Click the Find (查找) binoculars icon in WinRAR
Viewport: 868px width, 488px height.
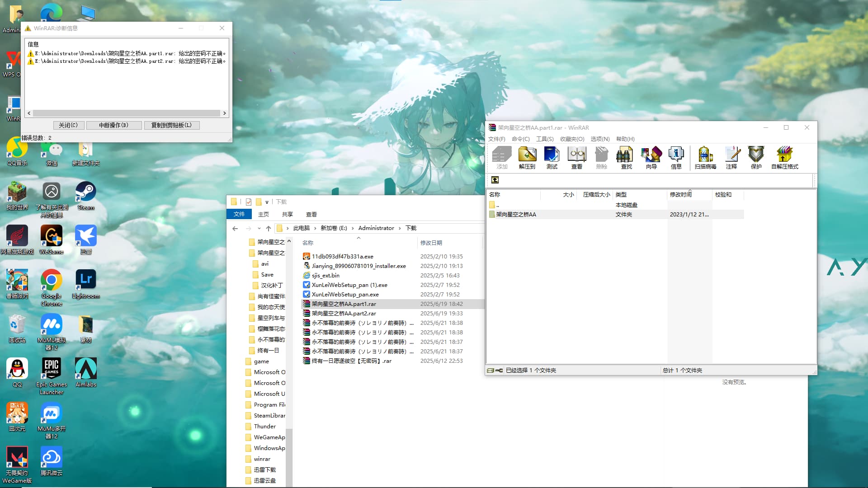(627, 158)
